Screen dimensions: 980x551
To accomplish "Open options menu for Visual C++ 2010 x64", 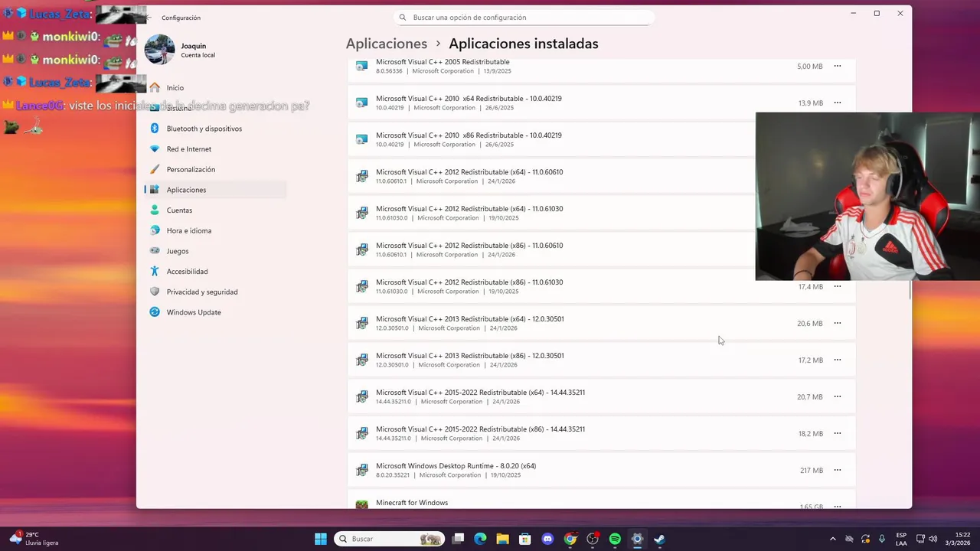I will click(x=837, y=103).
